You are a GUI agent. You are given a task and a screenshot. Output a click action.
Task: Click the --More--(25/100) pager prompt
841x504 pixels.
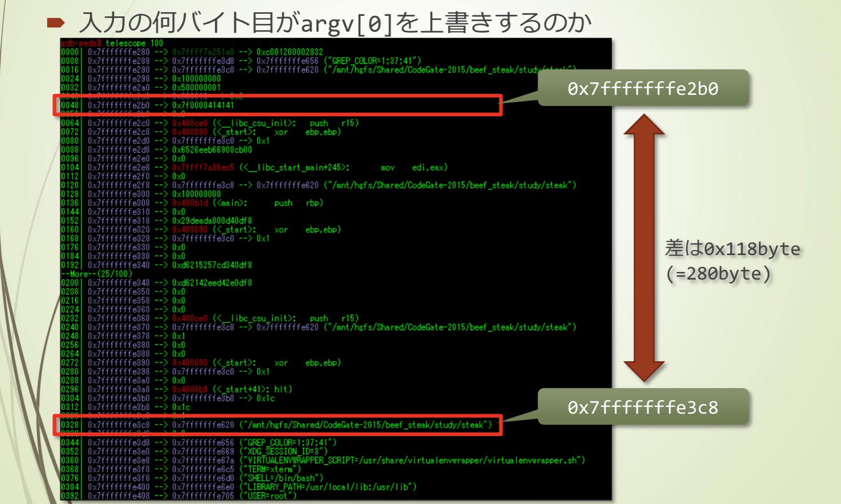[96, 274]
